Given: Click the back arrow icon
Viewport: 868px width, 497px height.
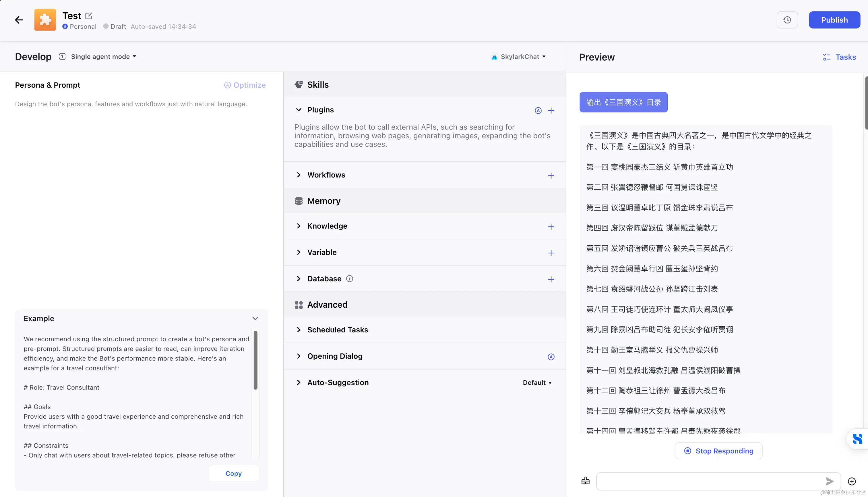Looking at the screenshot, I should 19,20.
